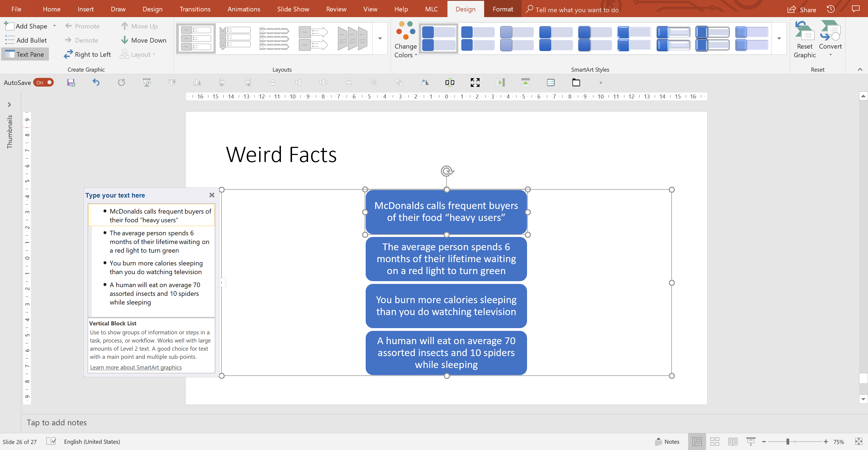Click the zoom slider handle
The width and height of the screenshot is (868, 450).
(788, 442)
